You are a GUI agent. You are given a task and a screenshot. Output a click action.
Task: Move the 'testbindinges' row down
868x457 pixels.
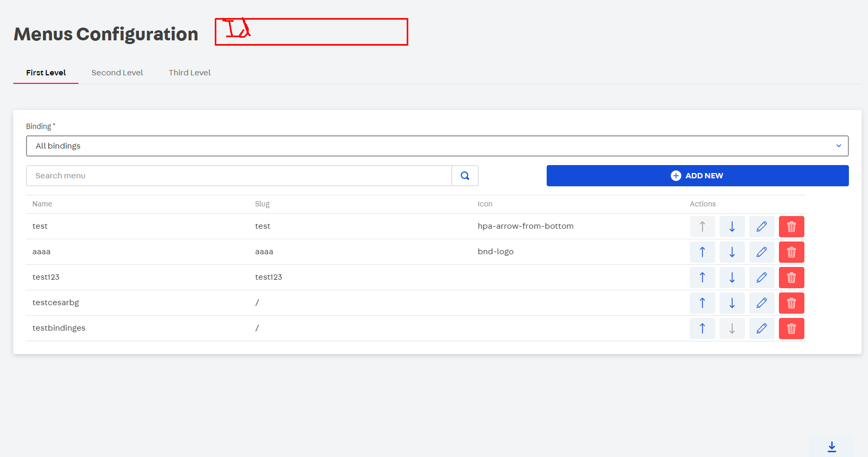click(x=732, y=329)
